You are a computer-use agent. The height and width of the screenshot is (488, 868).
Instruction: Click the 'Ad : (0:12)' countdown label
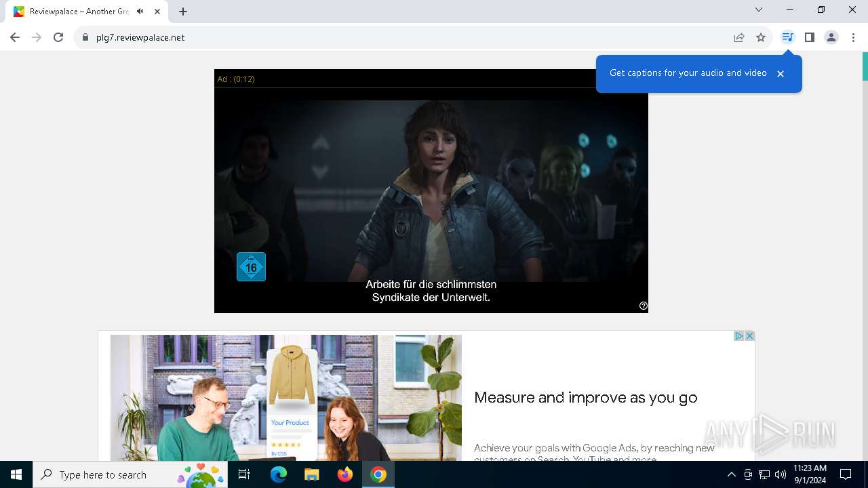(236, 79)
